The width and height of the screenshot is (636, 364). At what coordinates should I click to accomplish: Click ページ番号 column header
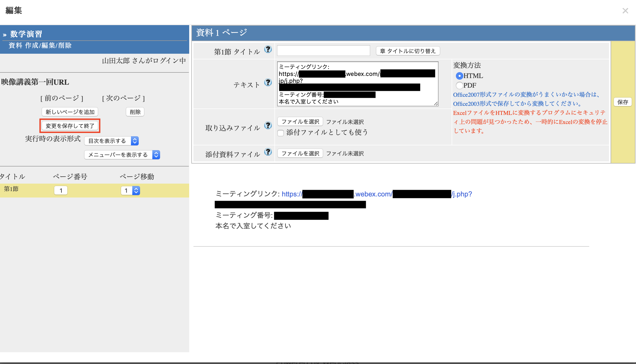point(70,177)
